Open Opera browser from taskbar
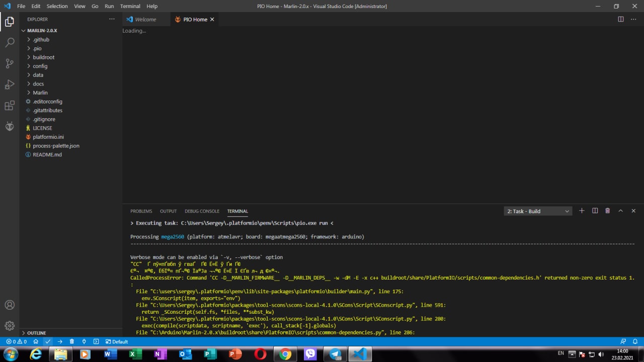Screen dimensions: 644x362 [260, 354]
